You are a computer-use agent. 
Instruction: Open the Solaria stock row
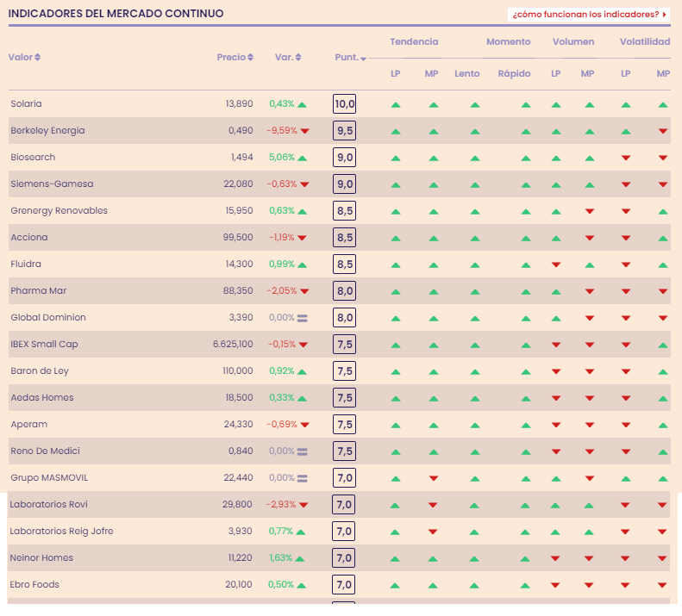339,104
